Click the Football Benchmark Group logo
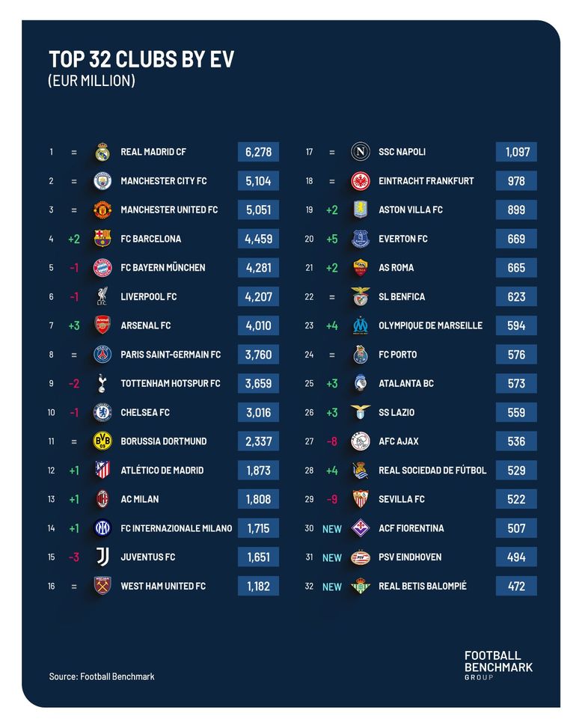This screenshot has width=582, height=728. [x=498, y=664]
